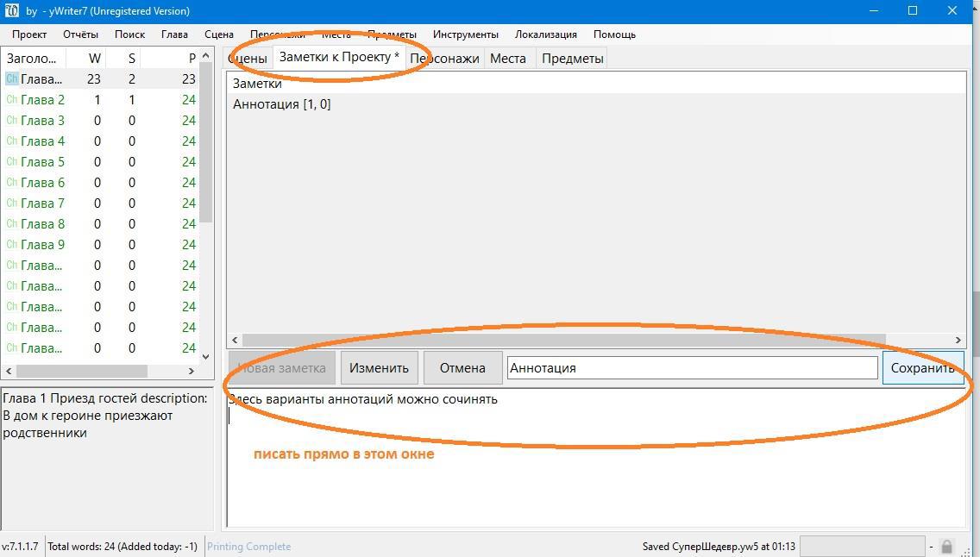Click the lock icon in status bar

pos(946,547)
